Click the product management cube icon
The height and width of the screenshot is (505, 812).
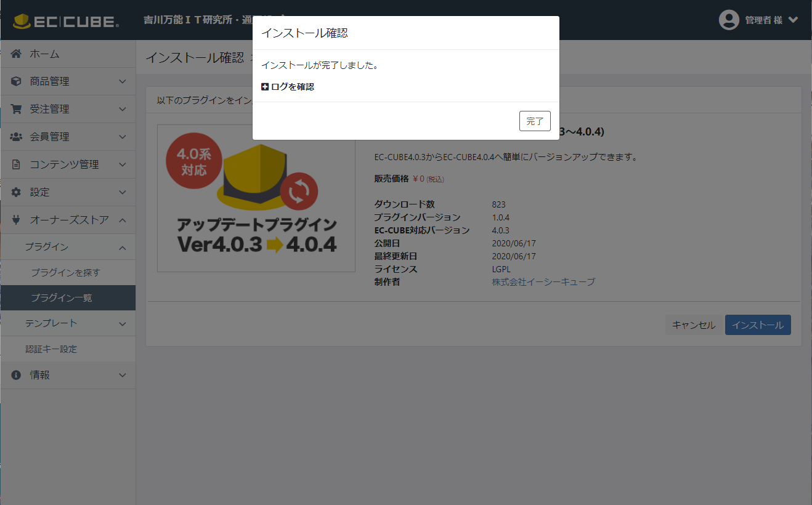[x=17, y=81]
